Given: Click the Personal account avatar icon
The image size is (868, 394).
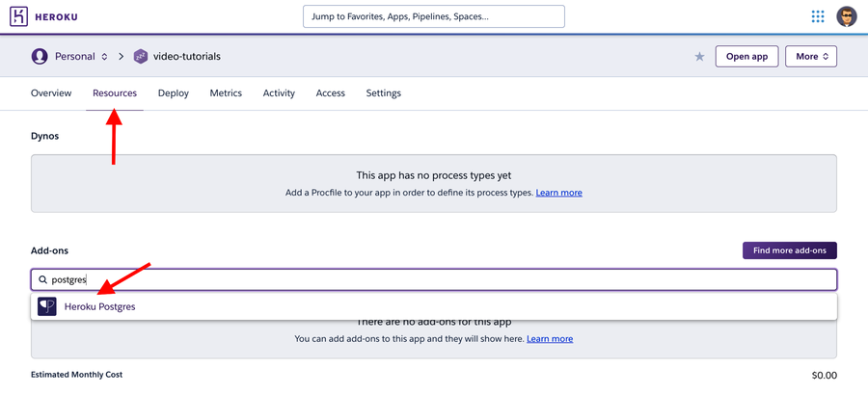Looking at the screenshot, I should 40,57.
